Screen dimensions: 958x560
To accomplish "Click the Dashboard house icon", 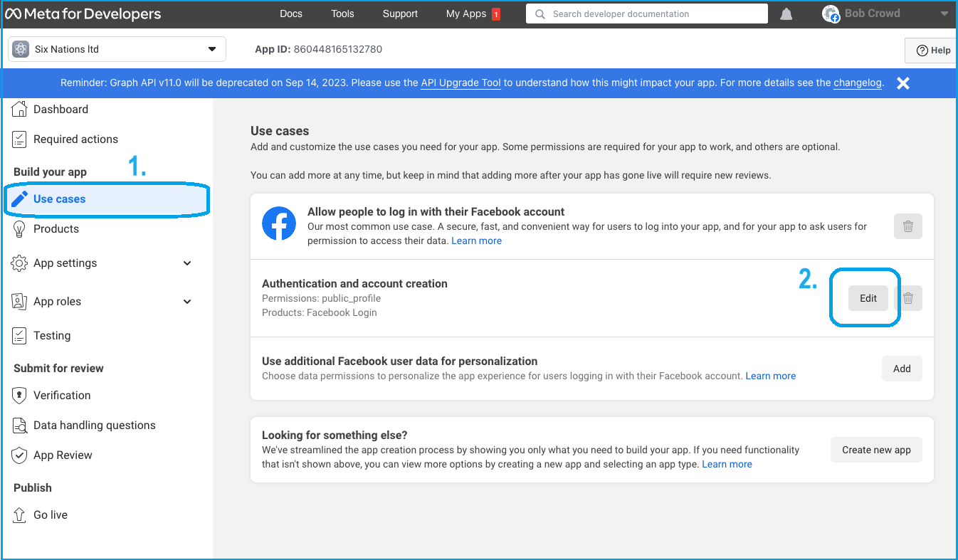I will point(21,109).
